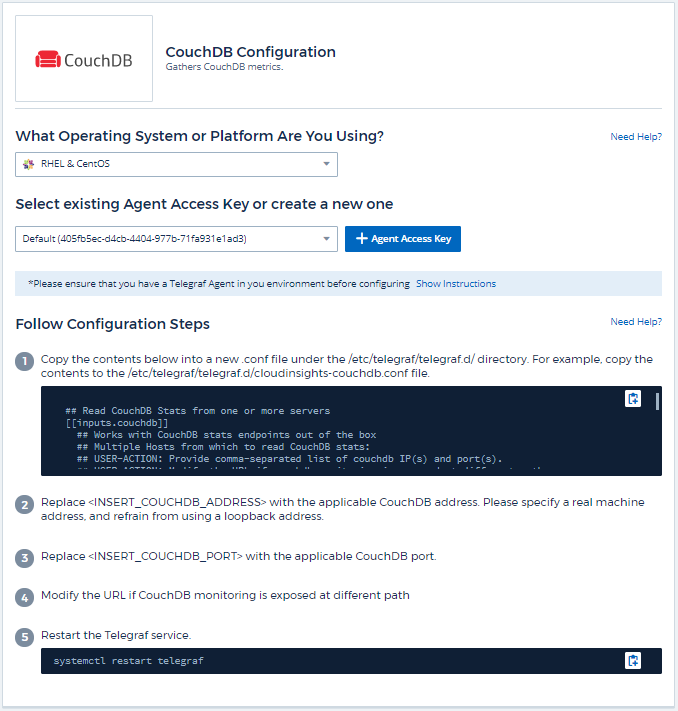Click the systemctl restart telegraf command text
This screenshot has height=711, width=678.
coord(128,661)
